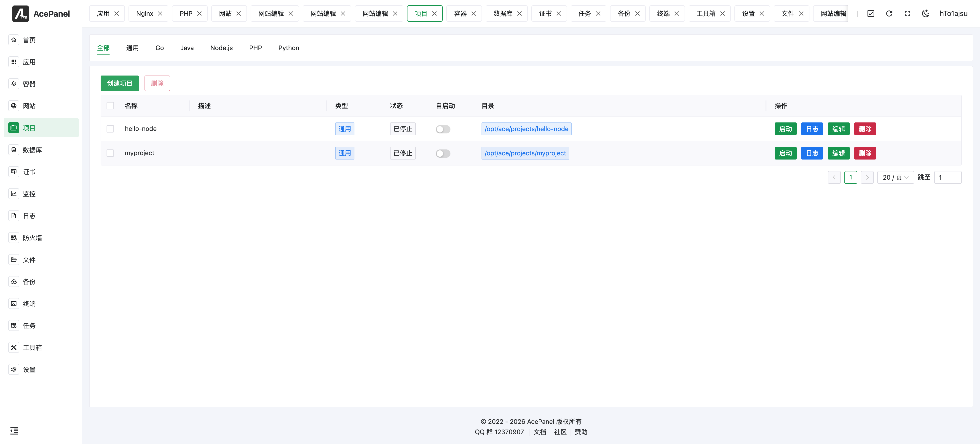Open the toolbox wrench icon
Viewport: 980px width, 444px height.
pos(14,347)
